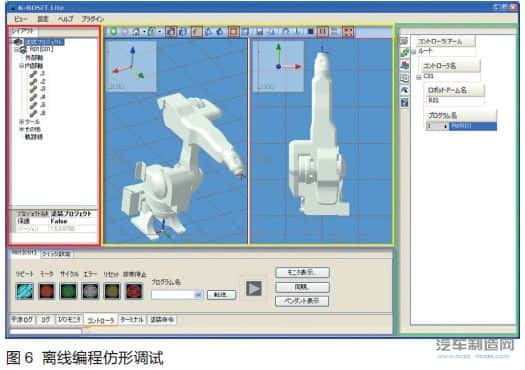Open the ヘルプ menu
Viewport: 525px width, 370px height.
click(65, 19)
